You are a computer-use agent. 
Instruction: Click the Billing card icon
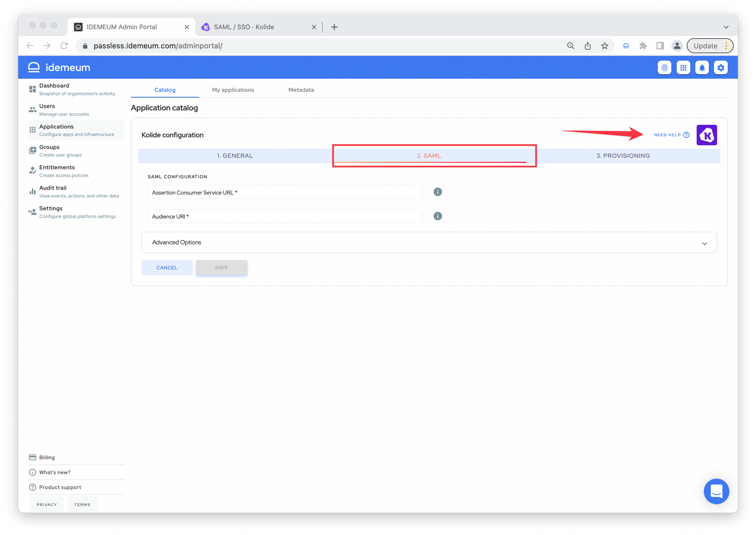(x=33, y=457)
